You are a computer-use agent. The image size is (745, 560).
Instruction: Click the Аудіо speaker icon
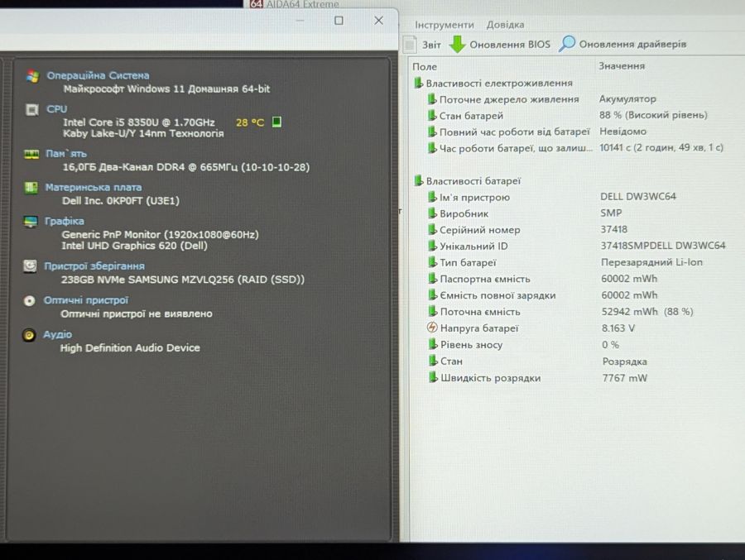(x=29, y=335)
